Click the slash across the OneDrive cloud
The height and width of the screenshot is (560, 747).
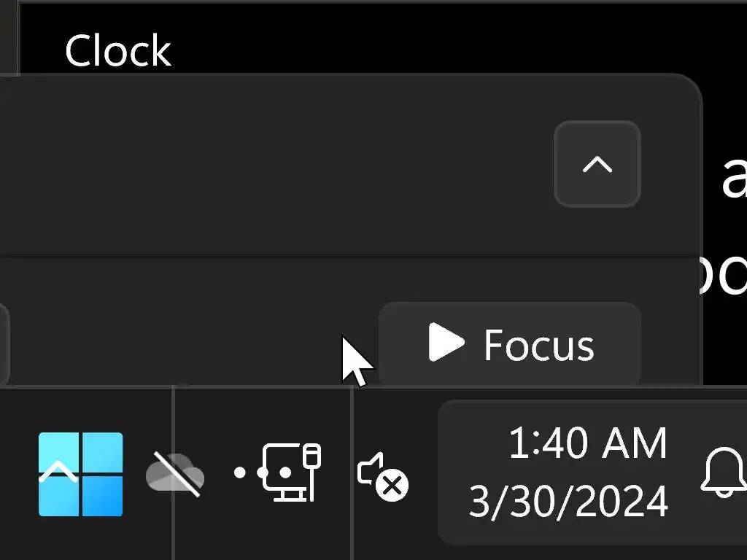pyautogui.click(x=175, y=474)
